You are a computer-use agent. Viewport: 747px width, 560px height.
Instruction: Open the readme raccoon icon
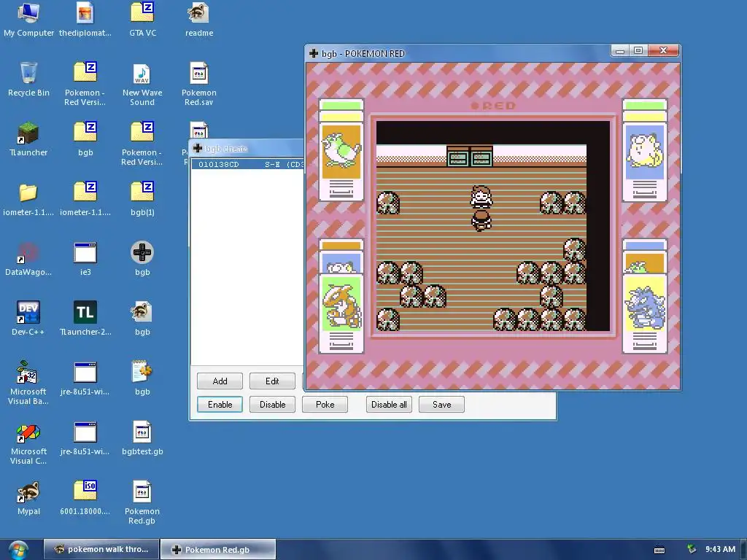point(199,19)
